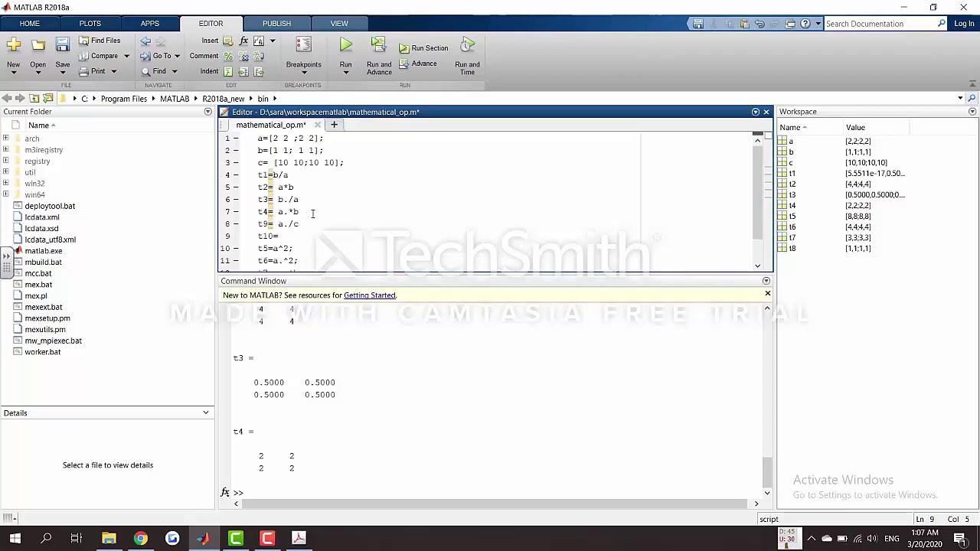The height and width of the screenshot is (551, 980).
Task: Click the Undo icon in quick-access bar
Action: pos(759,24)
